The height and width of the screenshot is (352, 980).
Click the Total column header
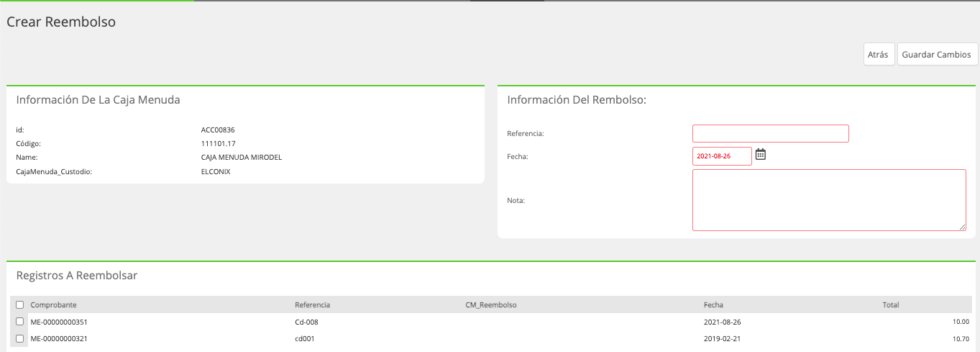pos(891,305)
